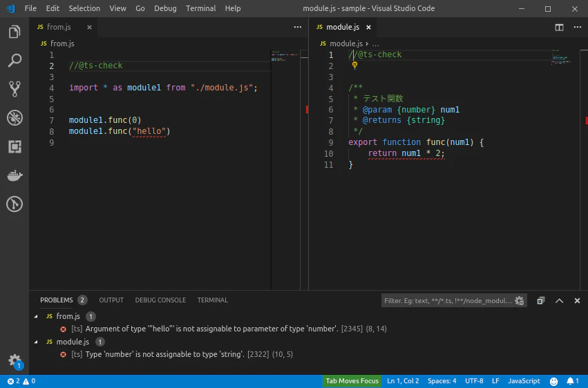The image size is (588, 388).
Task: Collapse the from.js problems group
Action: click(36, 316)
